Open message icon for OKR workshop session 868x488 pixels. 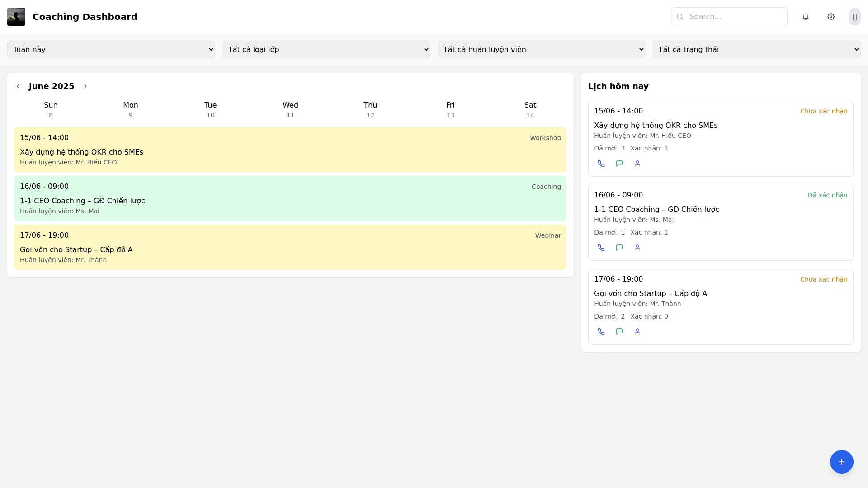pyautogui.click(x=619, y=164)
